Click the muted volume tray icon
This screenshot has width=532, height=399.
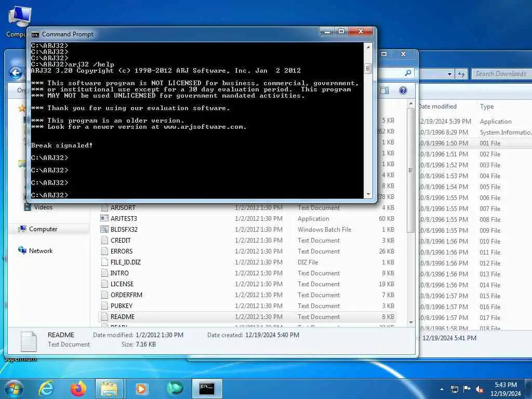pyautogui.click(x=480, y=389)
